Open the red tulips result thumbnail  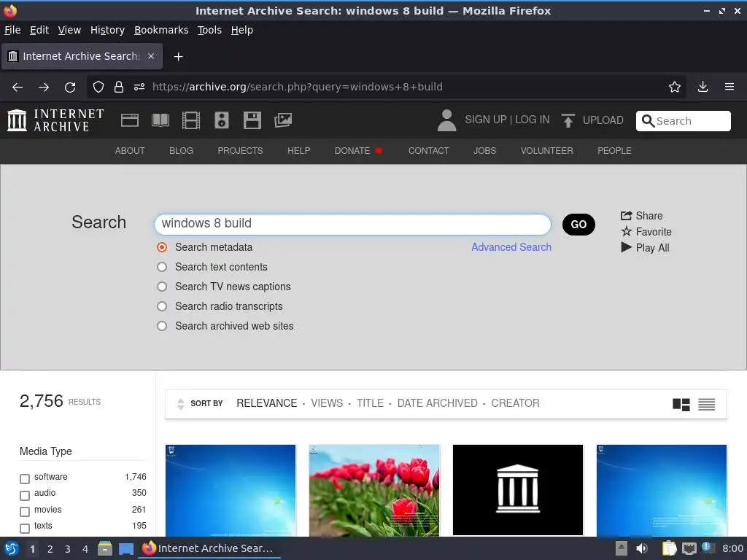coord(374,490)
